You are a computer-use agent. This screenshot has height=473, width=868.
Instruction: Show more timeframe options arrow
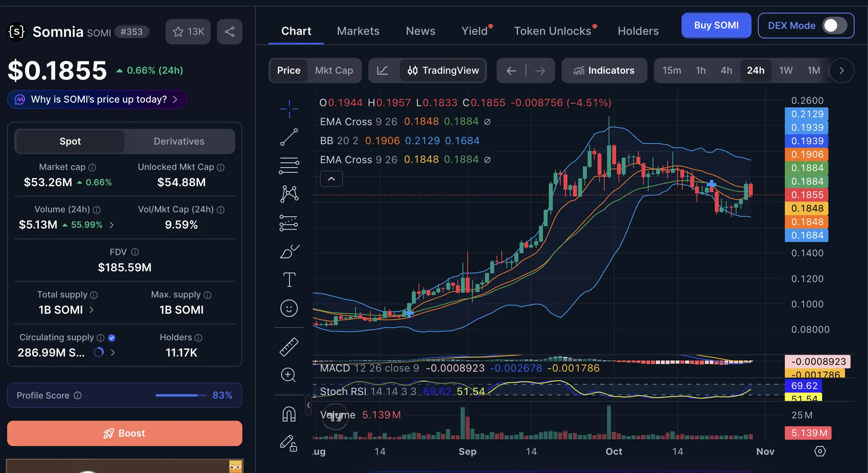(842, 71)
